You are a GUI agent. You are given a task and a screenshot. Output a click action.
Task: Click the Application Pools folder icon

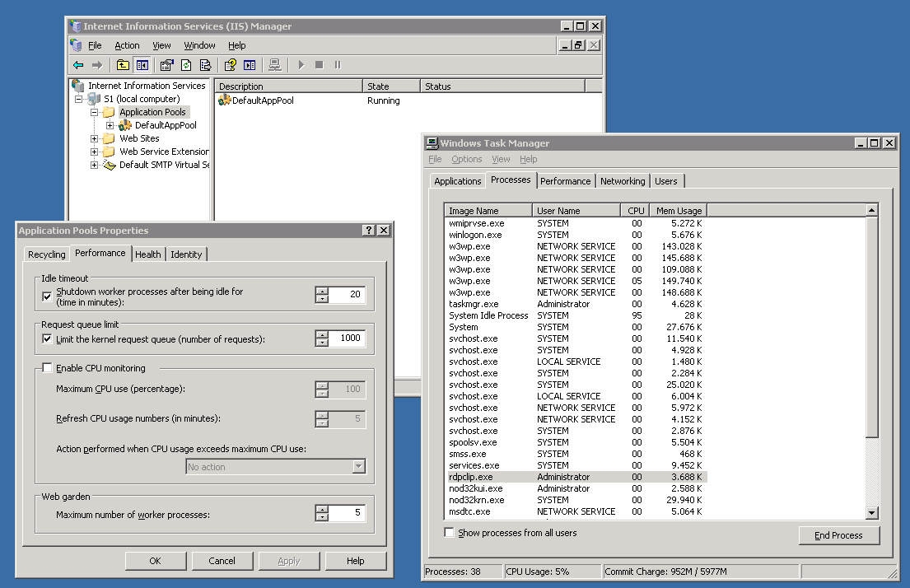coord(109,112)
